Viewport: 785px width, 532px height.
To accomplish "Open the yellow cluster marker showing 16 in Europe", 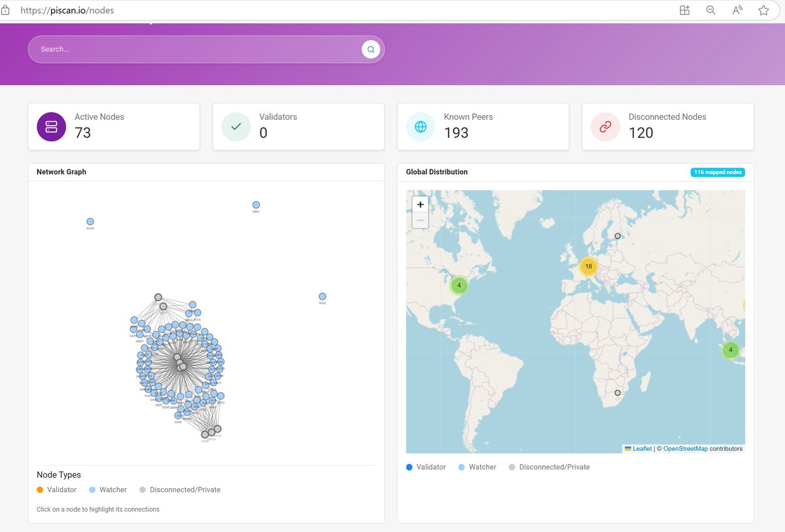I will point(589,266).
